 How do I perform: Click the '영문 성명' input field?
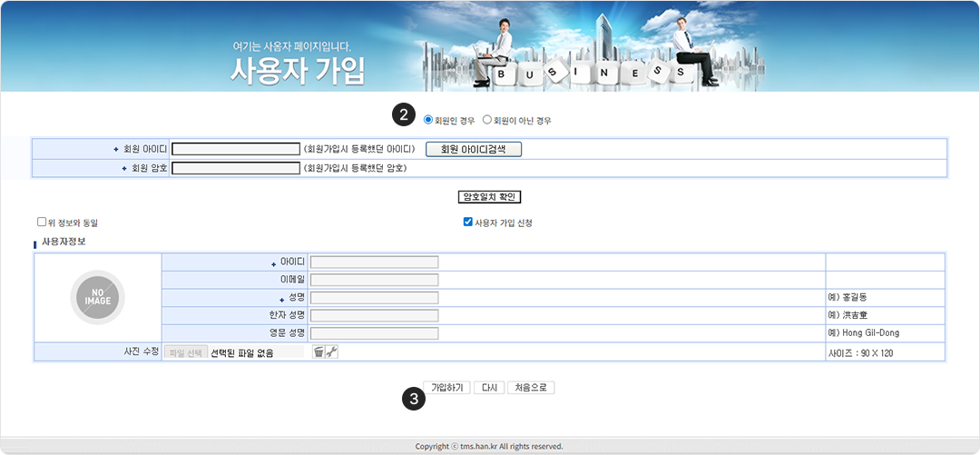374,333
